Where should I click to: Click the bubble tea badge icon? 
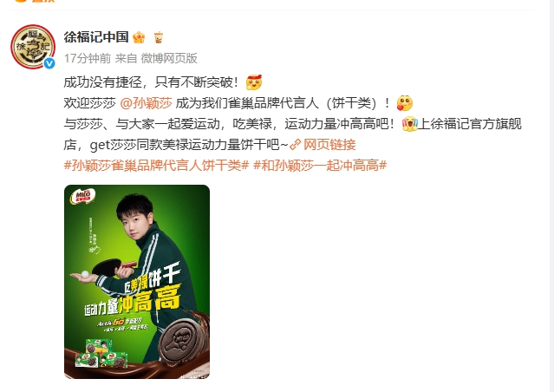click(159, 37)
